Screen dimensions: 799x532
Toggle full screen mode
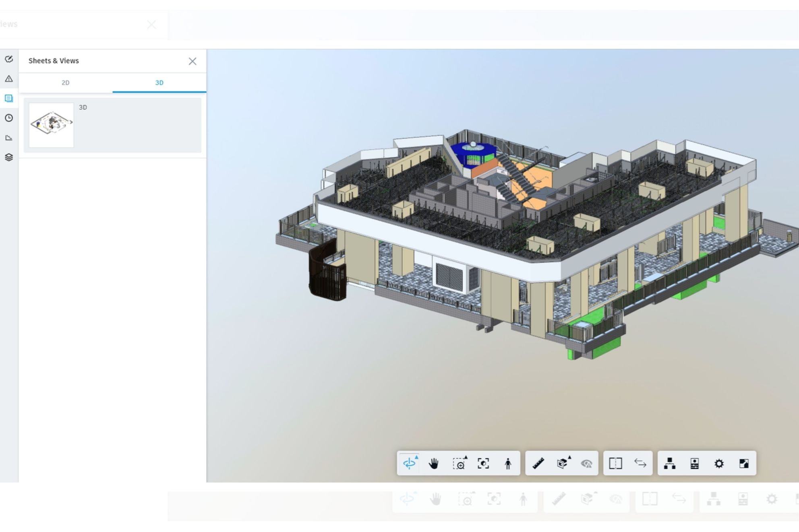(x=744, y=464)
